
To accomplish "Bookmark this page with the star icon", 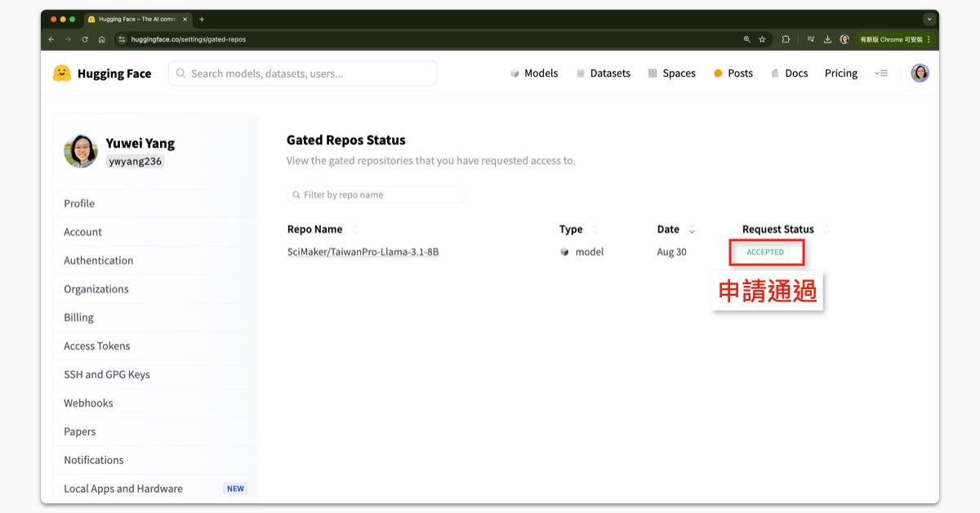I will [x=762, y=39].
